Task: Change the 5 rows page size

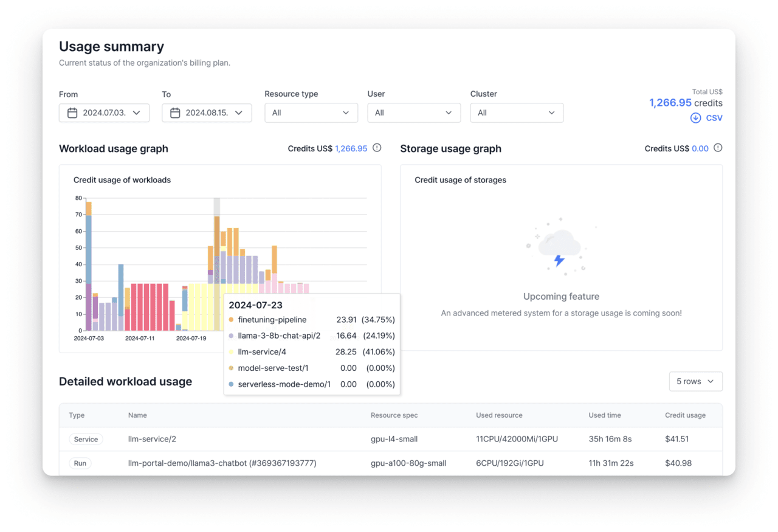Action: tap(695, 381)
